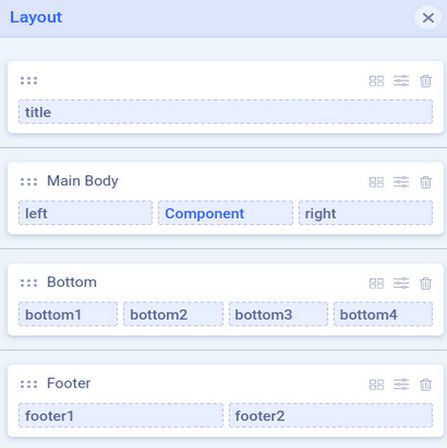This screenshot has width=447, height=448.
Task: Select the bottom3 position block
Action: (x=278, y=314)
